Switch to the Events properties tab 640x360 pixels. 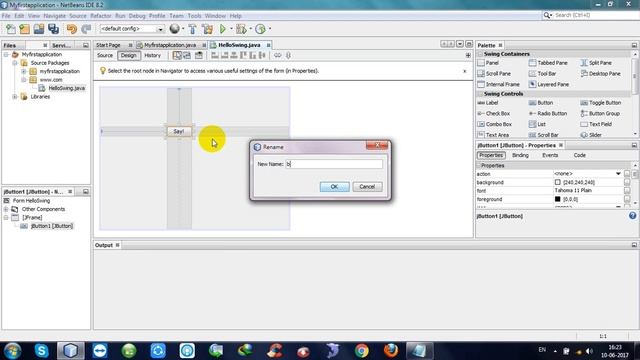550,156
